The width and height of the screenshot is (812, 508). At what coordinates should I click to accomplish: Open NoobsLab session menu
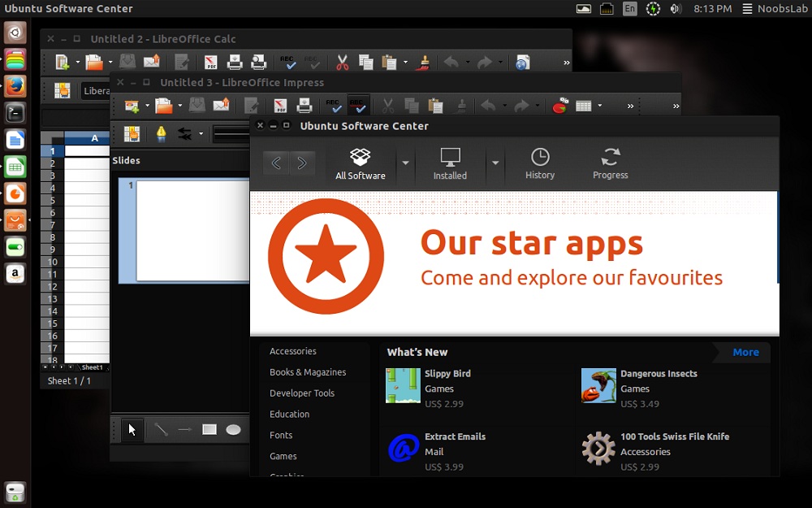pyautogui.click(x=774, y=9)
